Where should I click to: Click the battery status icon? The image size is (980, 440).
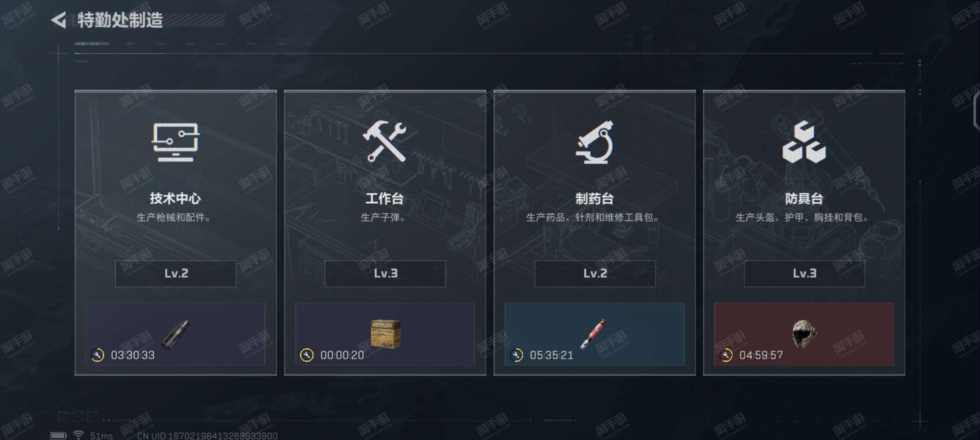point(58,436)
